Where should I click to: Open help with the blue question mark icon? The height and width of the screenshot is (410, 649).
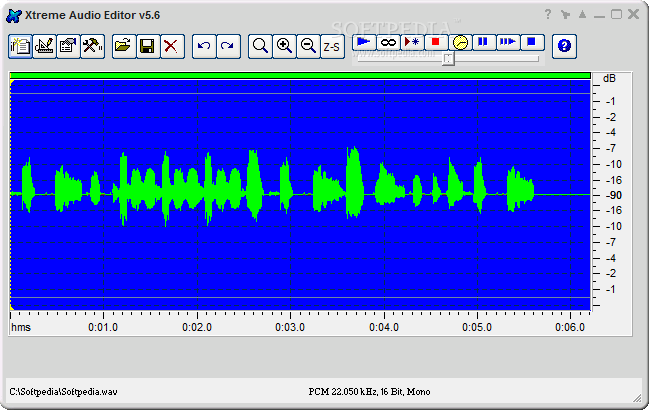pos(564,46)
